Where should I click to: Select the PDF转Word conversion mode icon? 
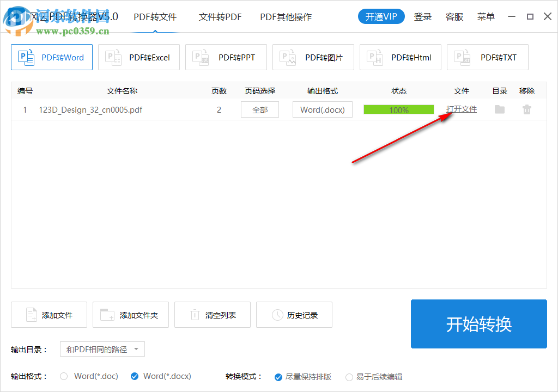click(x=25, y=57)
